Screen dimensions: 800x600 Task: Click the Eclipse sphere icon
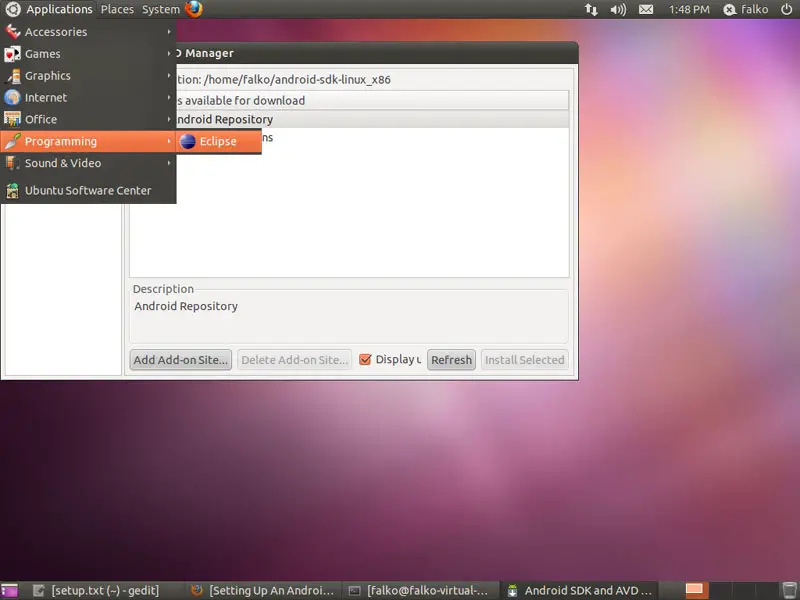188,141
